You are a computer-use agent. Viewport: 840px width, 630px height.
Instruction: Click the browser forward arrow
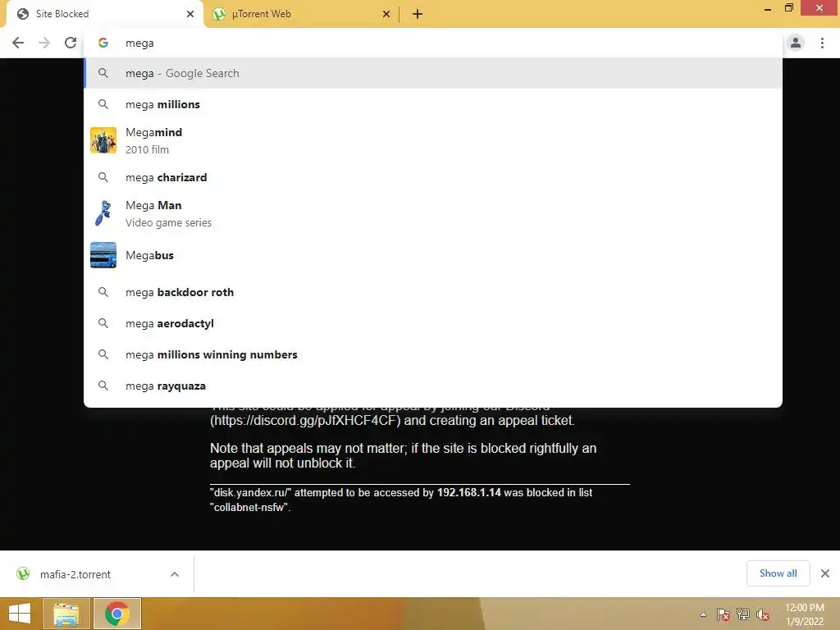tap(44, 43)
